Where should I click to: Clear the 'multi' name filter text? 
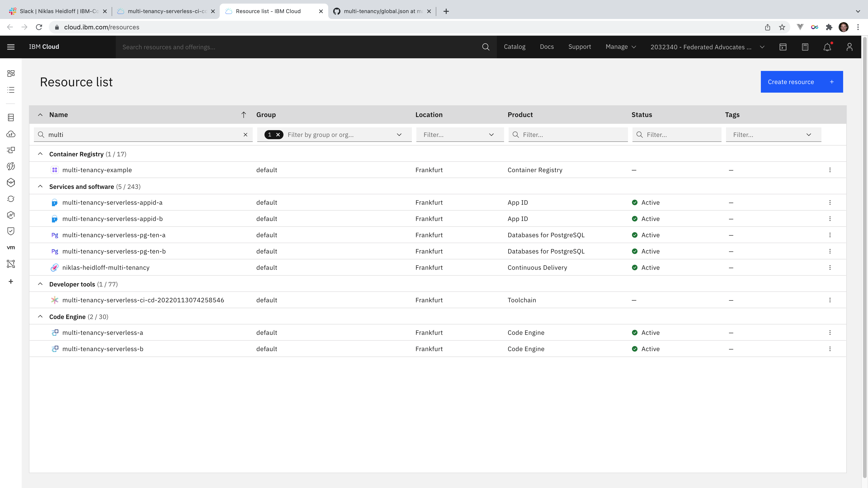[x=245, y=135]
